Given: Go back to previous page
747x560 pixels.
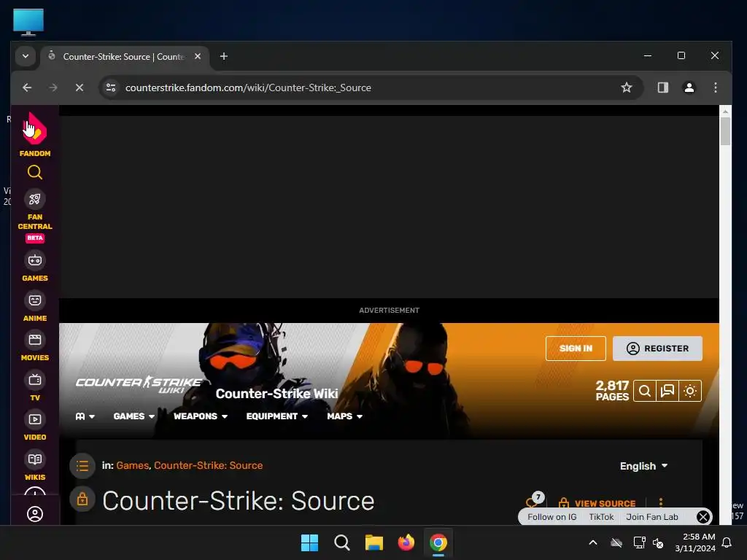Looking at the screenshot, I should (27, 87).
